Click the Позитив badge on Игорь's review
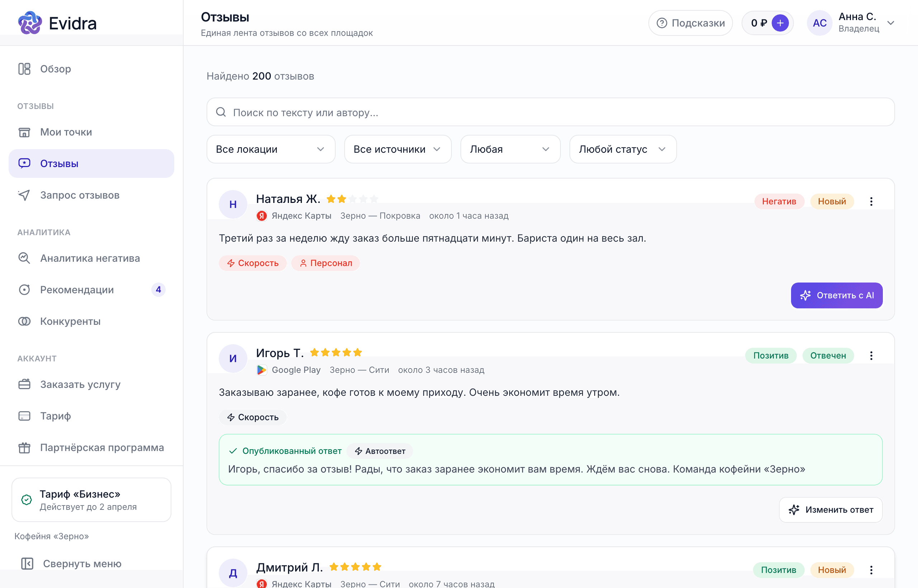Screen dimensions: 918x588 click(771, 355)
